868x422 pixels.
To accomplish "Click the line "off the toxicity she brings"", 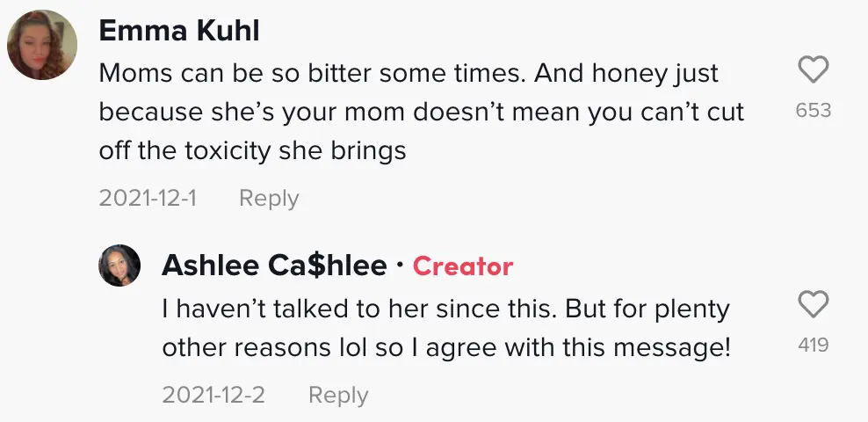I will tap(252, 150).
